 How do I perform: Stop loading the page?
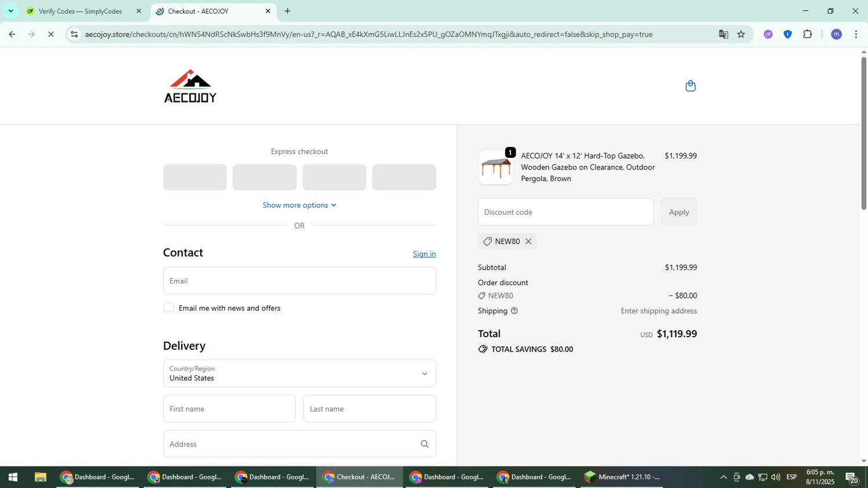tap(51, 35)
